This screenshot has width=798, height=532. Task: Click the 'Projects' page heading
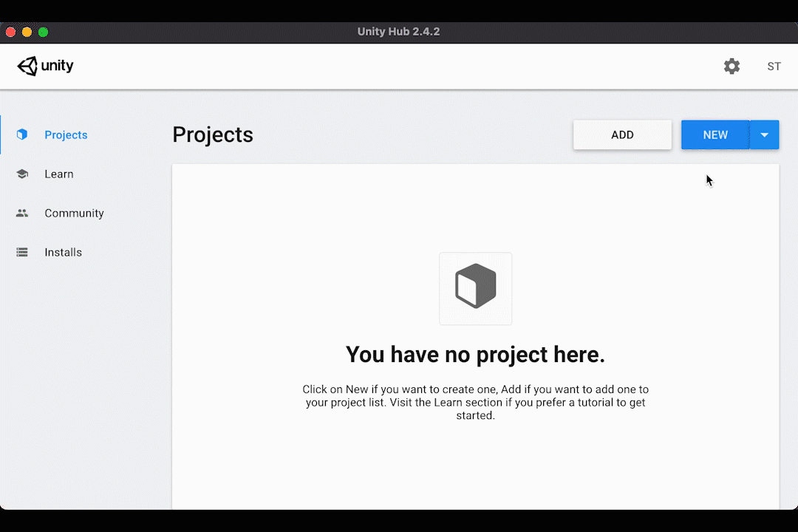[x=213, y=135]
